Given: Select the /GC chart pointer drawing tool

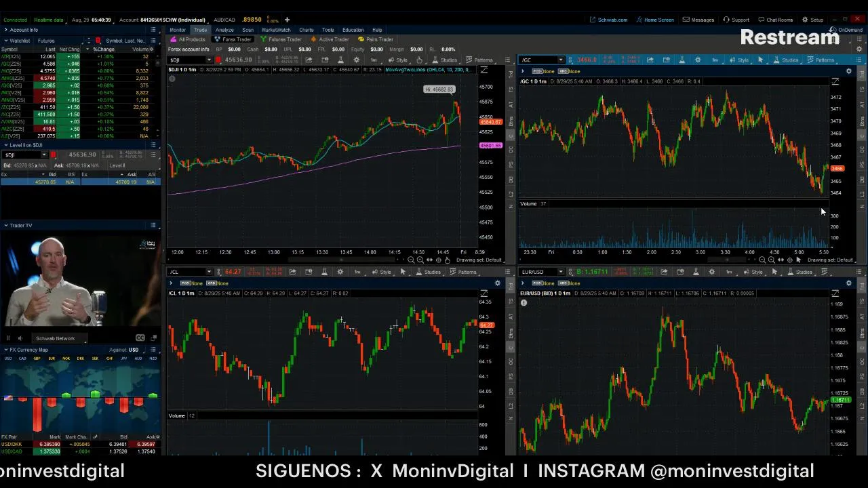Looking at the screenshot, I should [x=760, y=60].
